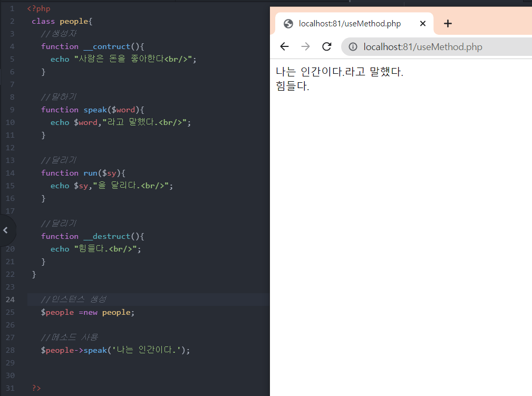The width and height of the screenshot is (532, 396).
Task: Click the echo '사람은 돈을 좋아한다' line
Action: click(123, 59)
